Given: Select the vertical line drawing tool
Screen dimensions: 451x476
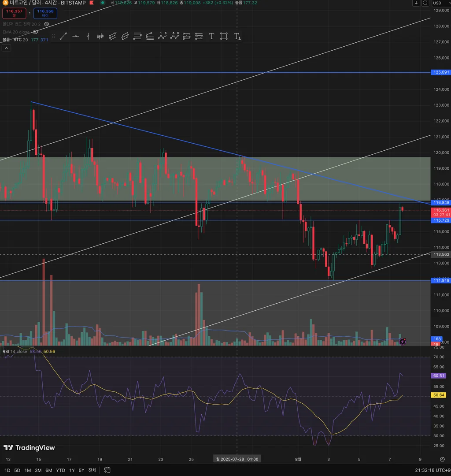Looking at the screenshot, I should 88,37.
